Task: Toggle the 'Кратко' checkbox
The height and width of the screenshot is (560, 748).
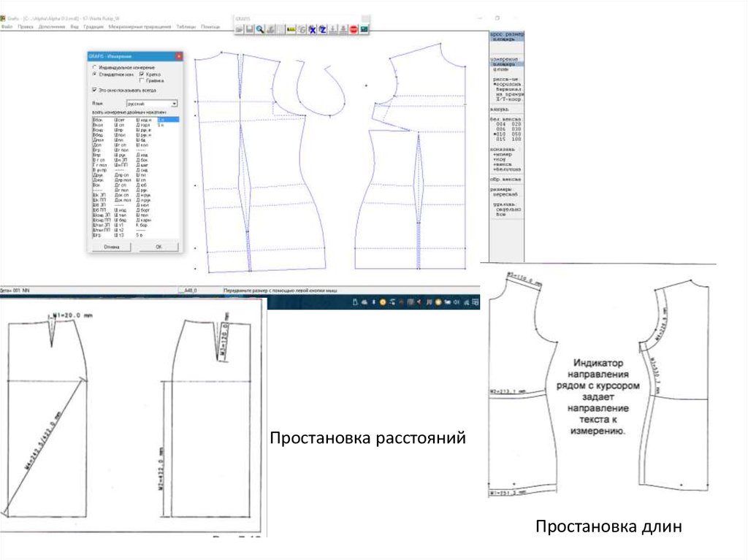Action: click(142, 74)
